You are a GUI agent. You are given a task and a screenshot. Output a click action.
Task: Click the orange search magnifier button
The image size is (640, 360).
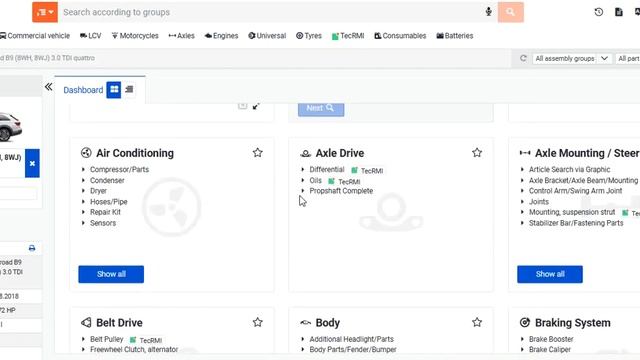(x=511, y=12)
